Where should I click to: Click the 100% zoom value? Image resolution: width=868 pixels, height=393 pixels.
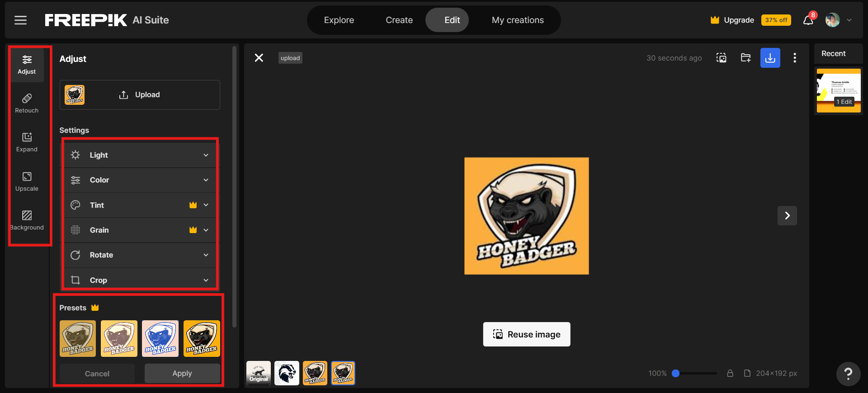click(657, 373)
